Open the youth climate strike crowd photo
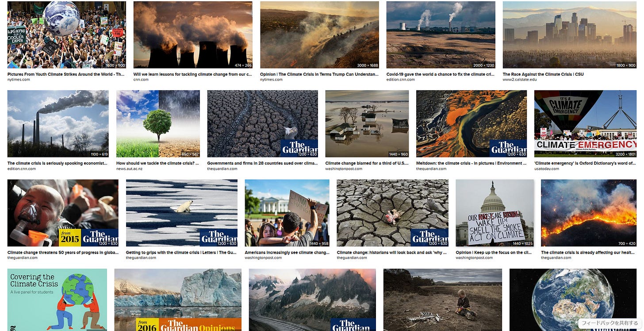The image size is (644, 331). (x=67, y=35)
